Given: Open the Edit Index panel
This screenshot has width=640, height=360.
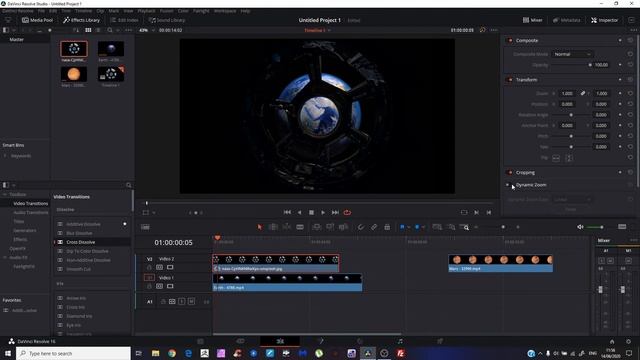Looking at the screenshot, I should click(x=124, y=20).
